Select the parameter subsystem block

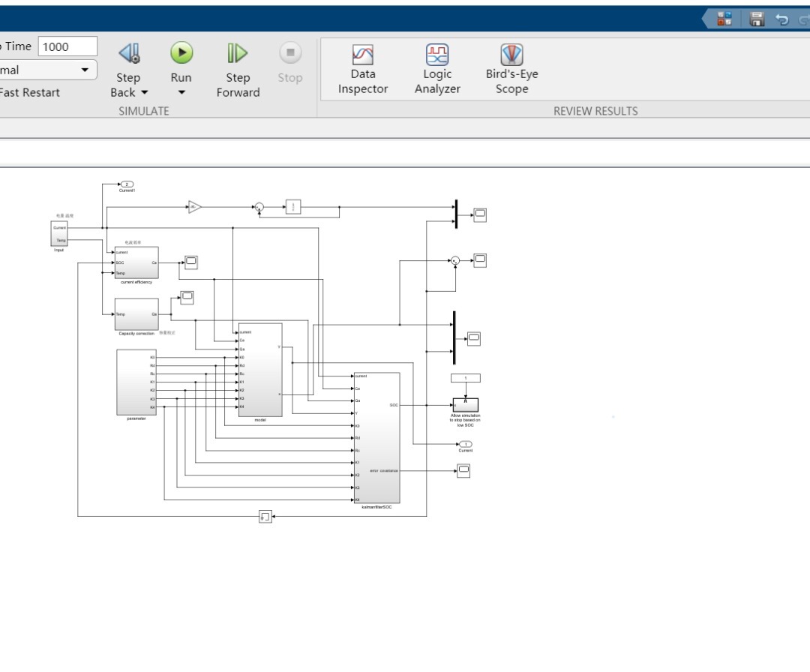(x=136, y=382)
